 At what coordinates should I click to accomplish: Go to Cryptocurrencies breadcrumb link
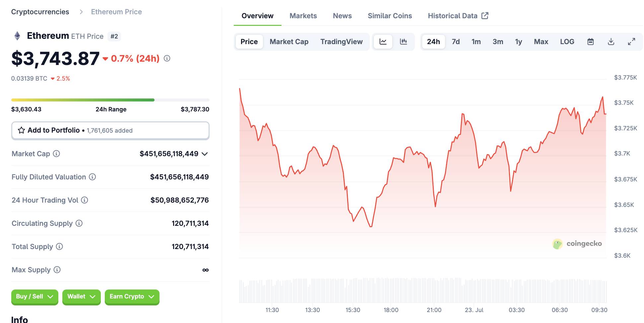point(40,12)
